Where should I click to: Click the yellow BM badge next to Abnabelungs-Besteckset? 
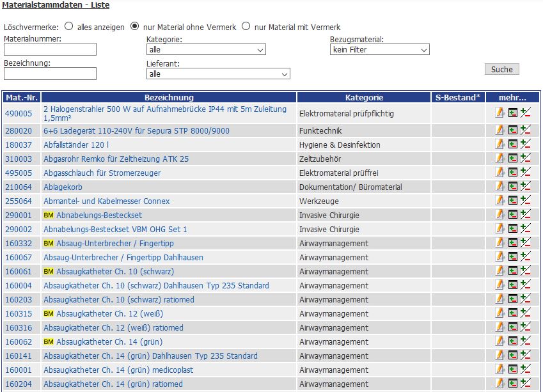point(48,216)
